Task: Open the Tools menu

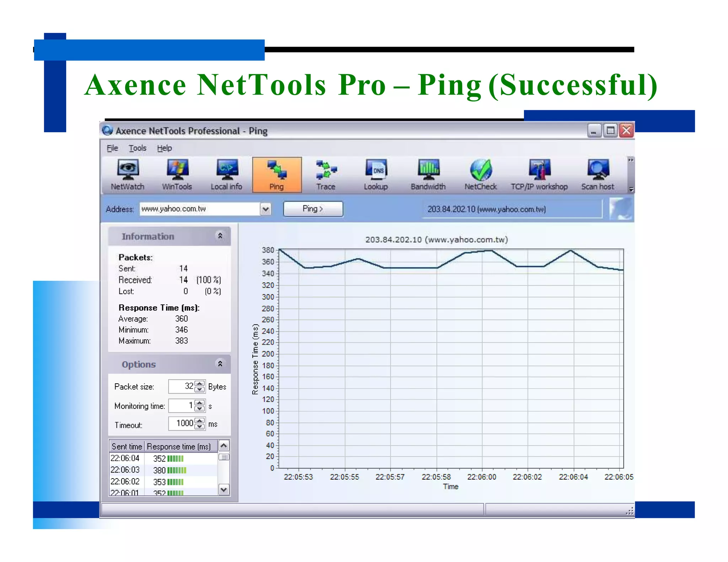Action: click(138, 148)
